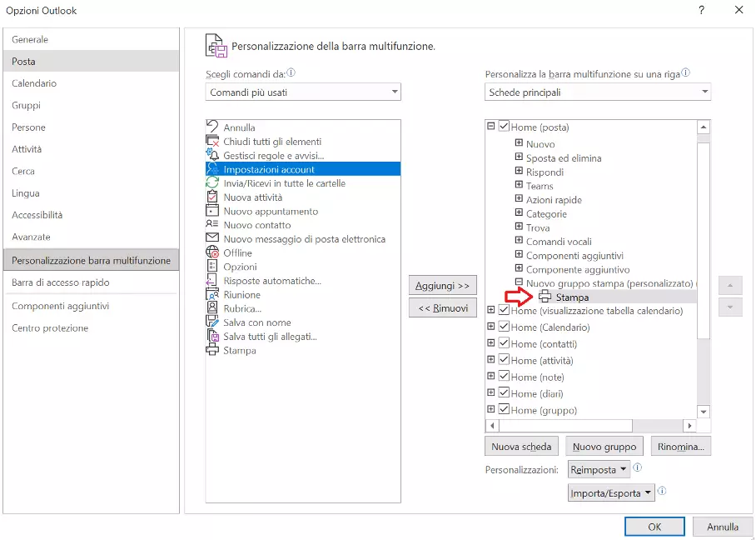Click the Salva tutti gli allegati icon
756x540 pixels.
(212, 336)
